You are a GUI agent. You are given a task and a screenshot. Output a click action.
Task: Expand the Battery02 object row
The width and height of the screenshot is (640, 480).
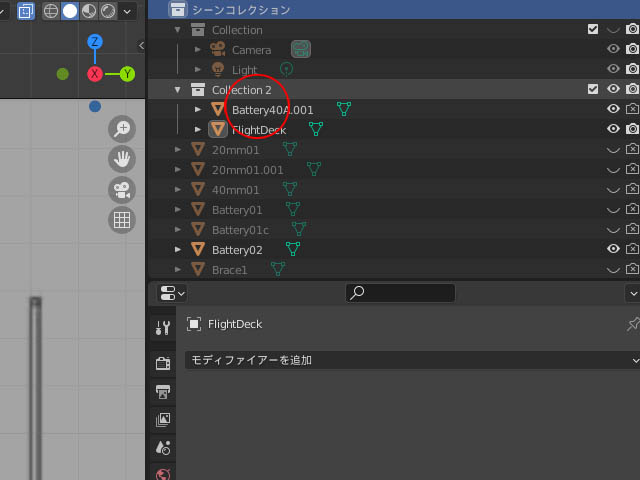[x=178, y=249]
